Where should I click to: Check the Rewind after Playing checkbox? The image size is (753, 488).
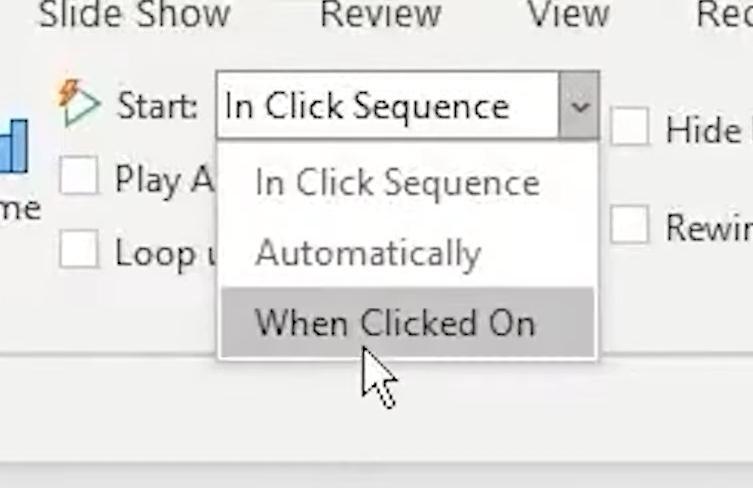click(x=630, y=225)
